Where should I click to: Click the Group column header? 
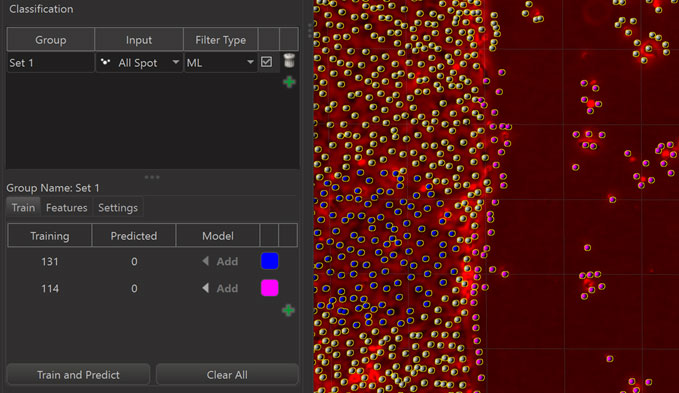point(51,40)
